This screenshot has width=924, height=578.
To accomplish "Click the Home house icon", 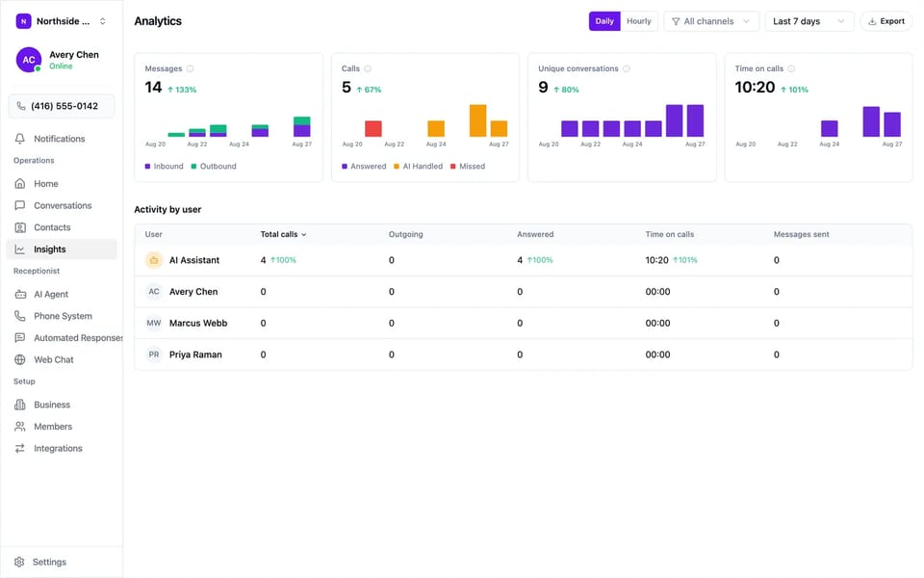I will [20, 183].
